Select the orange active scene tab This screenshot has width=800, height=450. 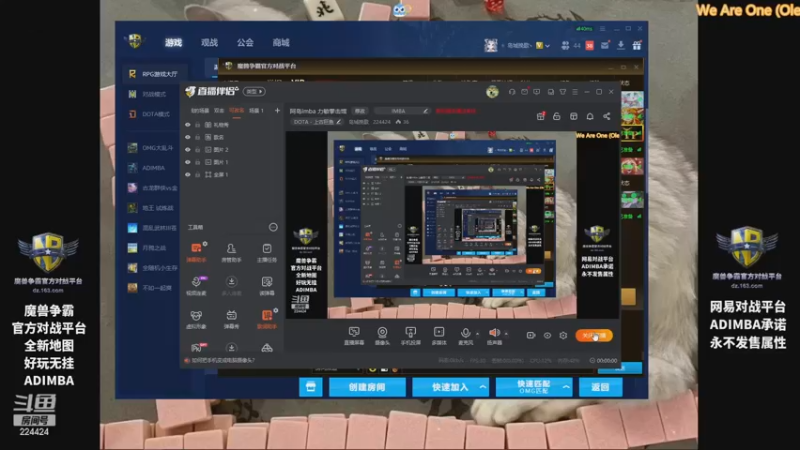click(x=236, y=110)
